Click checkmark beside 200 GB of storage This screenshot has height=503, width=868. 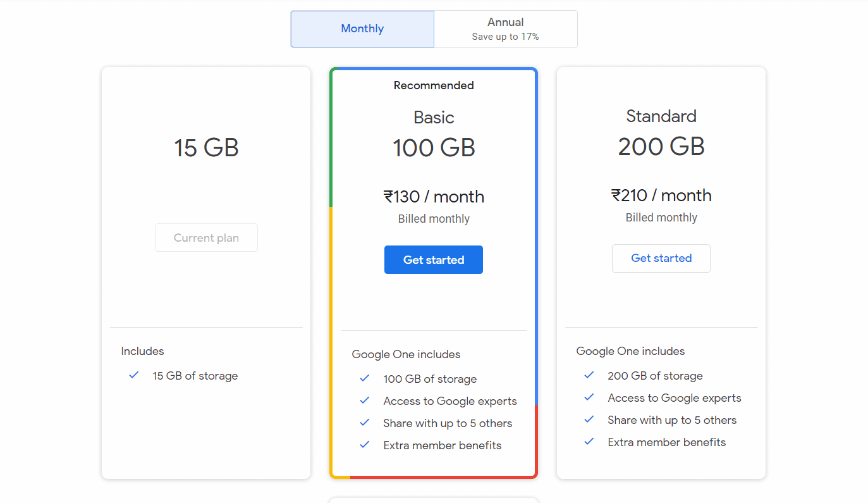589,375
